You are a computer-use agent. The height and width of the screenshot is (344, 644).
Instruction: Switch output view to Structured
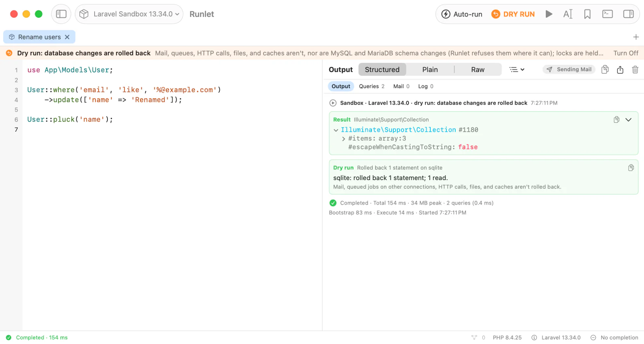click(382, 70)
